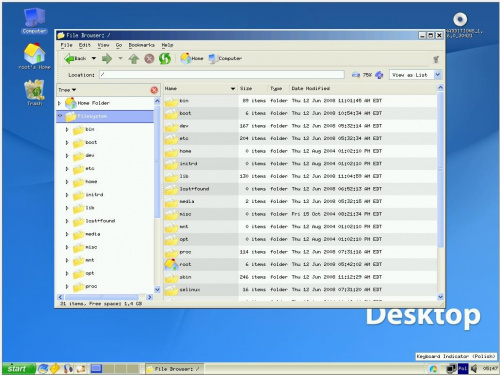Close the Tree side pane
Image resolution: width=500 pixels, height=375 pixels.
(x=154, y=90)
